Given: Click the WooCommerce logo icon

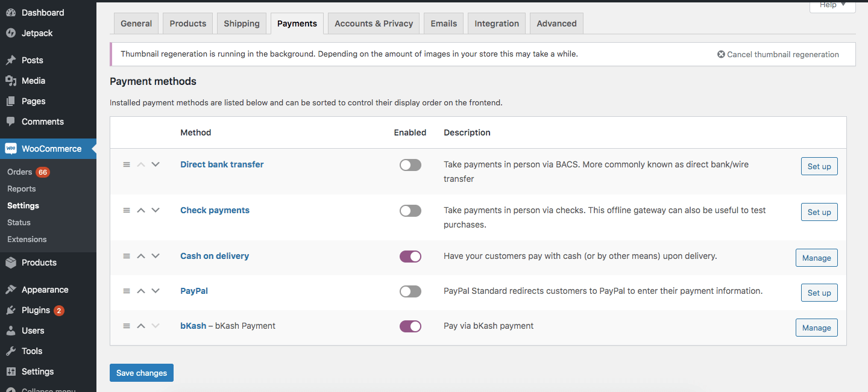Looking at the screenshot, I should (11, 149).
